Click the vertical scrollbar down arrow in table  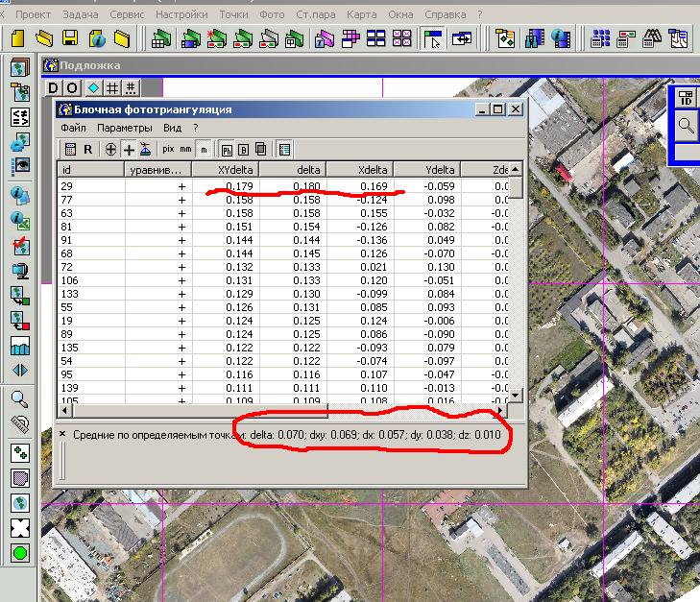coord(515,395)
